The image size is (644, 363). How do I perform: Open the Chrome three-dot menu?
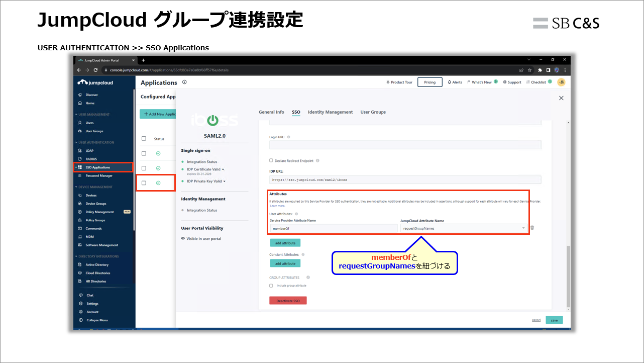(x=565, y=70)
